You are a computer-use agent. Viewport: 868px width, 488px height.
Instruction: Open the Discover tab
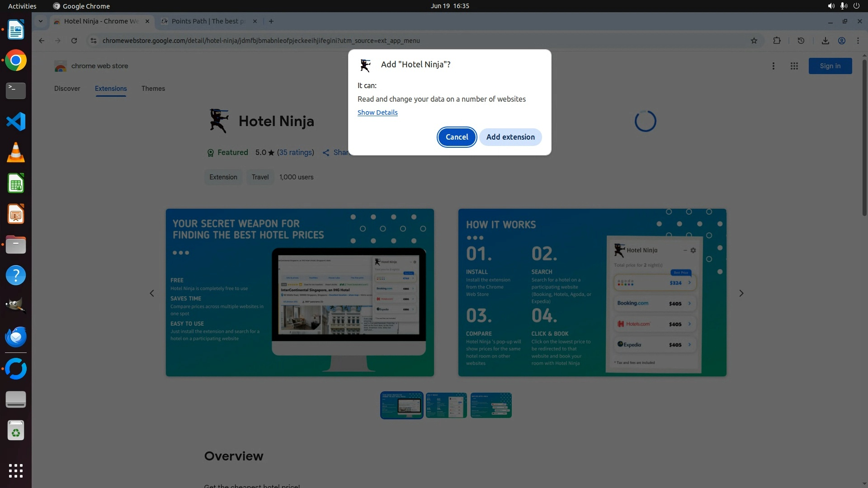tap(67, 89)
